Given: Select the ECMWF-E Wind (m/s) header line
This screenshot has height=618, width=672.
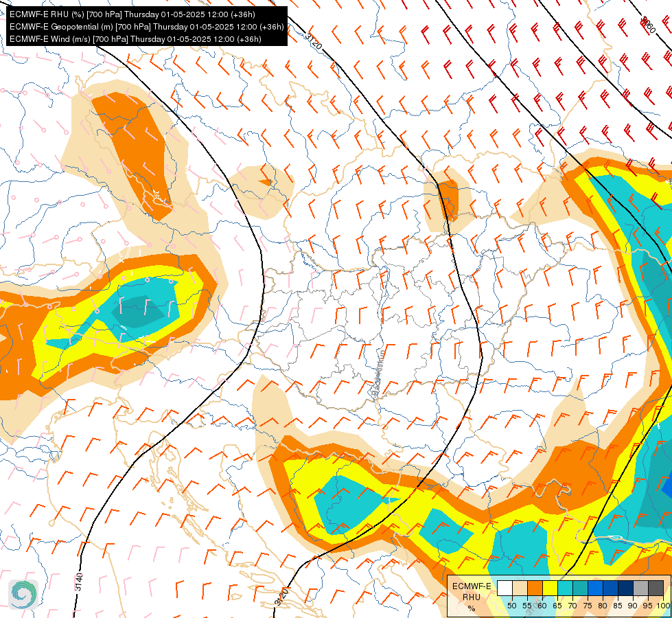Looking at the screenshot, I should 135,39.
